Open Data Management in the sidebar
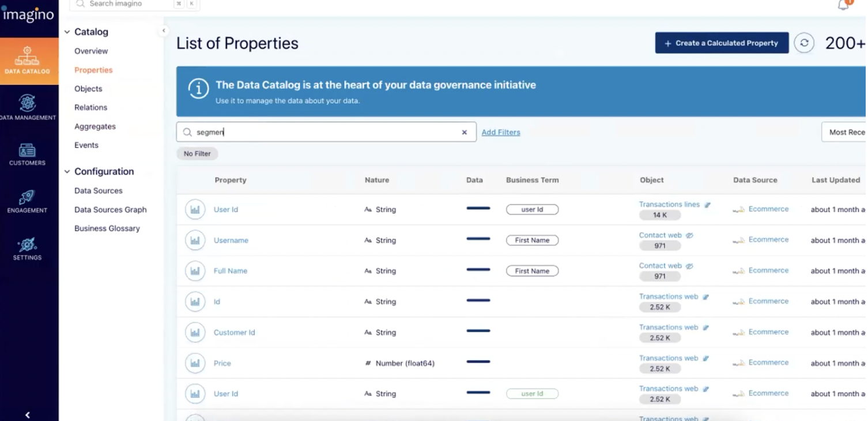The width and height of the screenshot is (868, 421). (x=28, y=107)
